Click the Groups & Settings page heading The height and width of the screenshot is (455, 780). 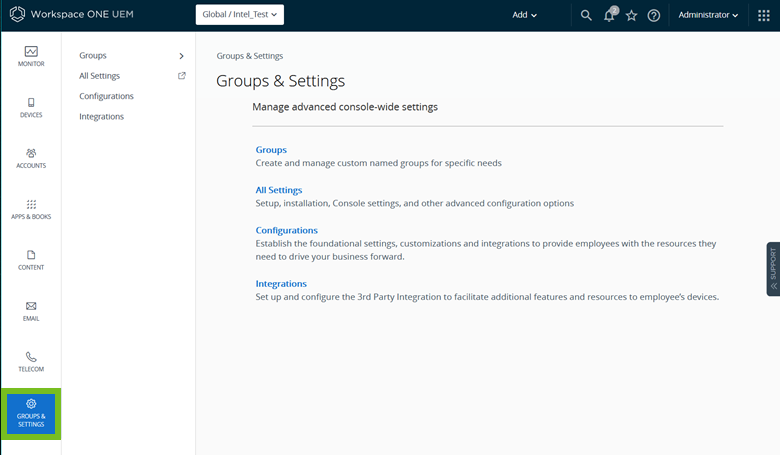(281, 81)
